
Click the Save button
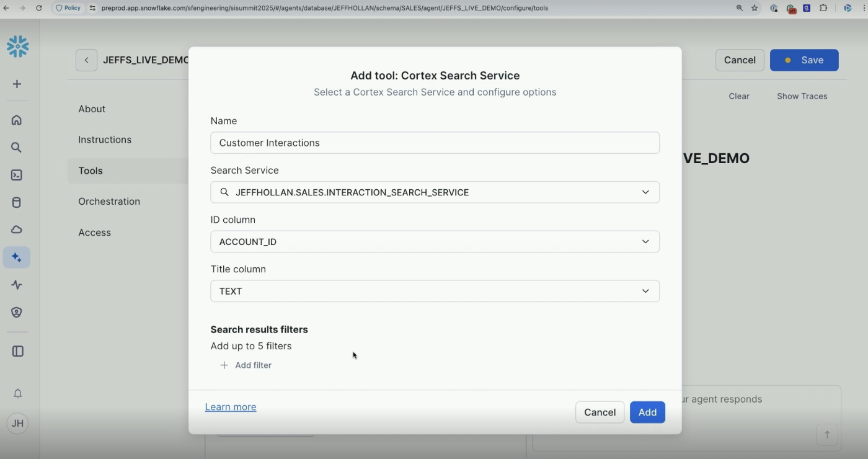point(804,60)
